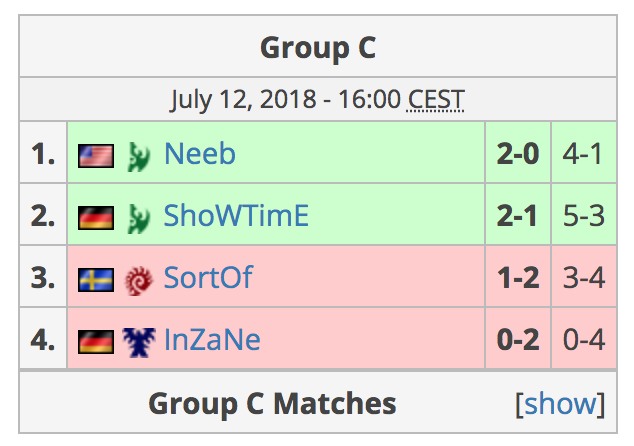634x446 pixels.
Task: Click the Swedish flag beside SortOf
Action: coord(96,280)
